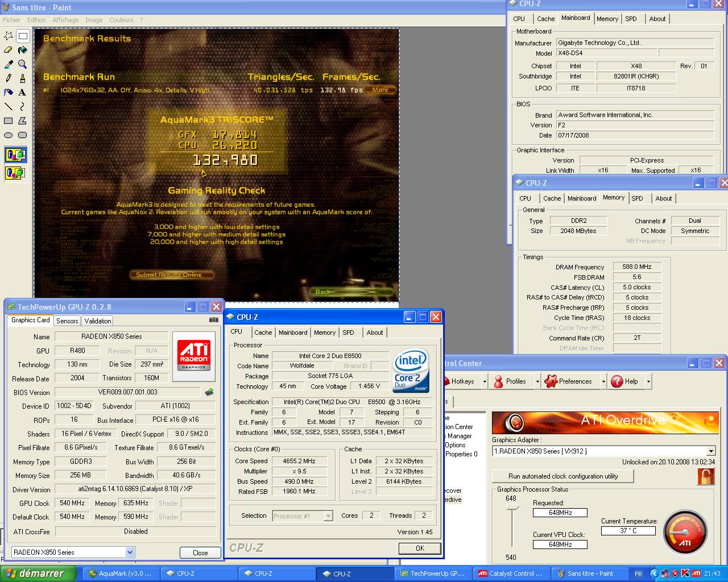This screenshot has width=728, height=582.
Task: Expand the Graphics Adapter dropdown in Overdrive
Action: (x=711, y=451)
